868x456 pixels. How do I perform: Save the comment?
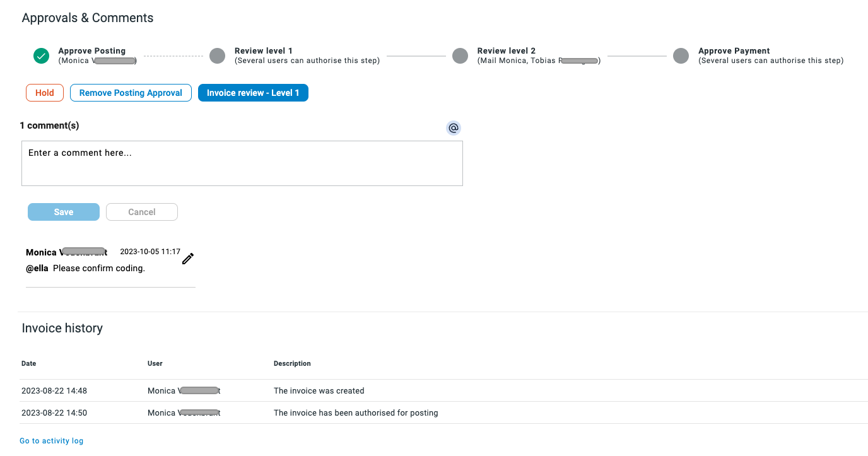click(64, 212)
